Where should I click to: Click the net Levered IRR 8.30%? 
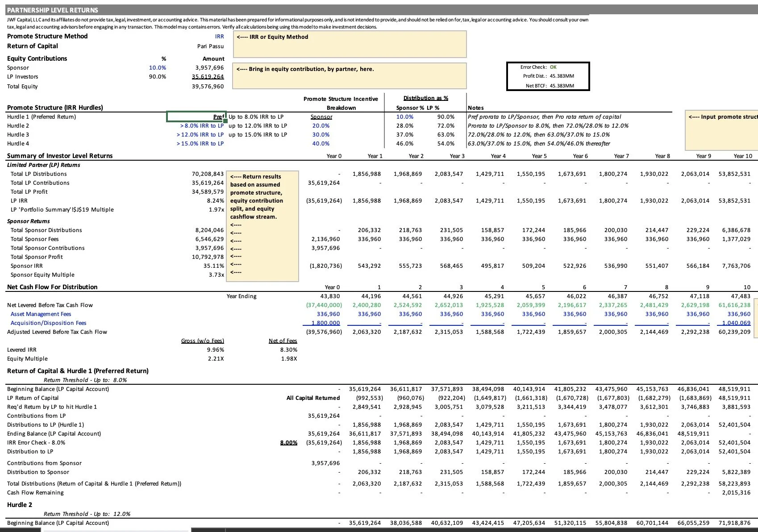click(x=289, y=350)
